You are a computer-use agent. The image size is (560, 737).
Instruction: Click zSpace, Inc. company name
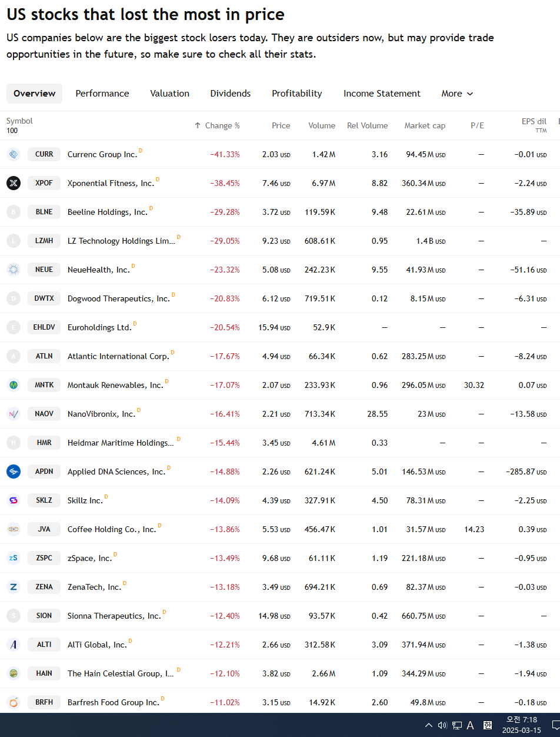89,558
